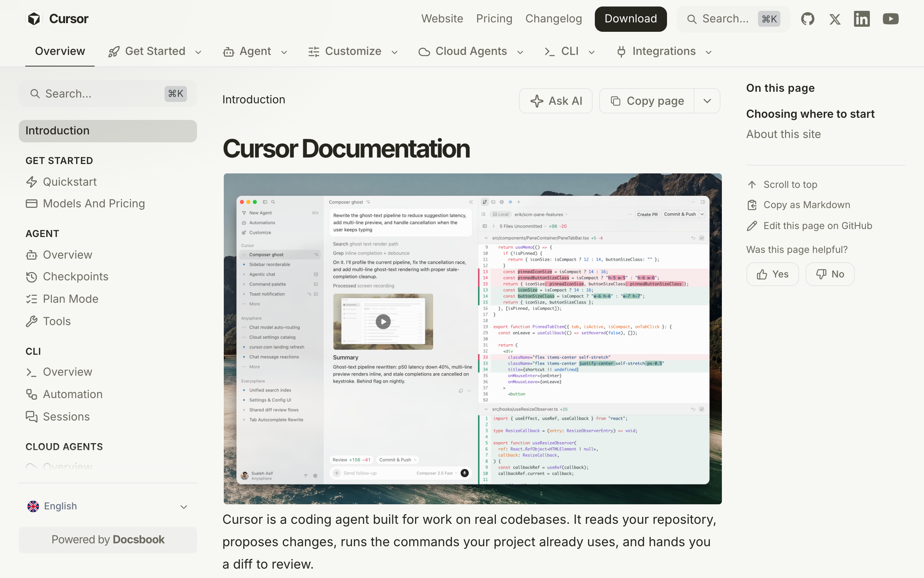Open the LinkedIn icon link

[x=862, y=19]
